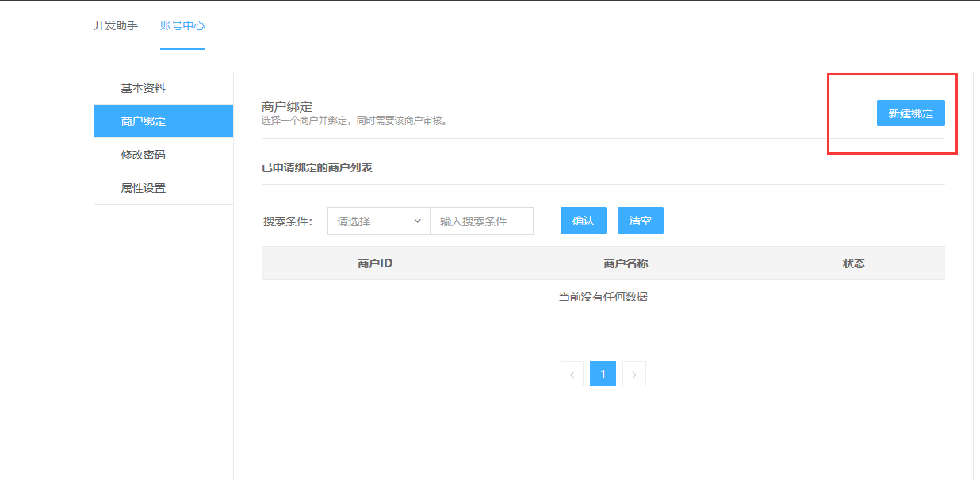Click the 商户ID column header
980x480 pixels.
point(375,263)
